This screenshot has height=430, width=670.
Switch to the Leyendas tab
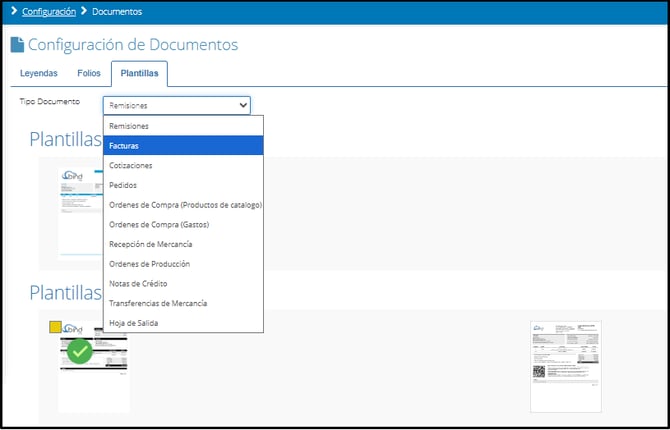pyautogui.click(x=39, y=74)
